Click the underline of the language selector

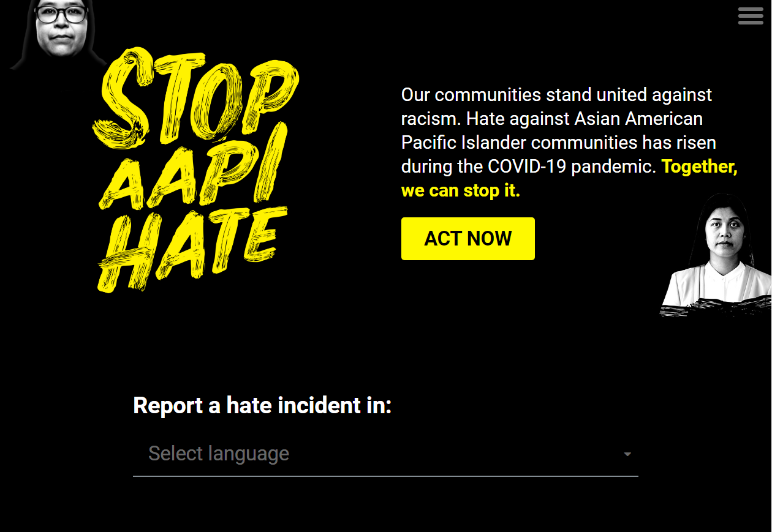[x=385, y=476]
